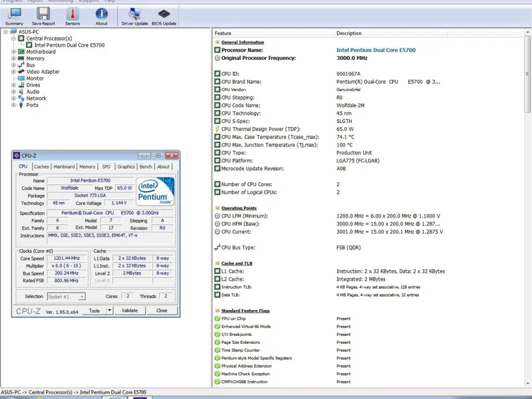Select the Monitor item in the tree
This screenshot has height=399, width=532.
(35, 78)
